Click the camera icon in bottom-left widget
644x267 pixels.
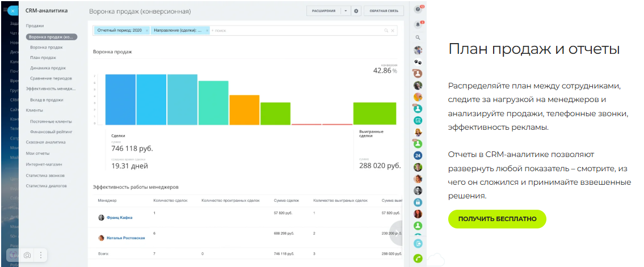27,256
